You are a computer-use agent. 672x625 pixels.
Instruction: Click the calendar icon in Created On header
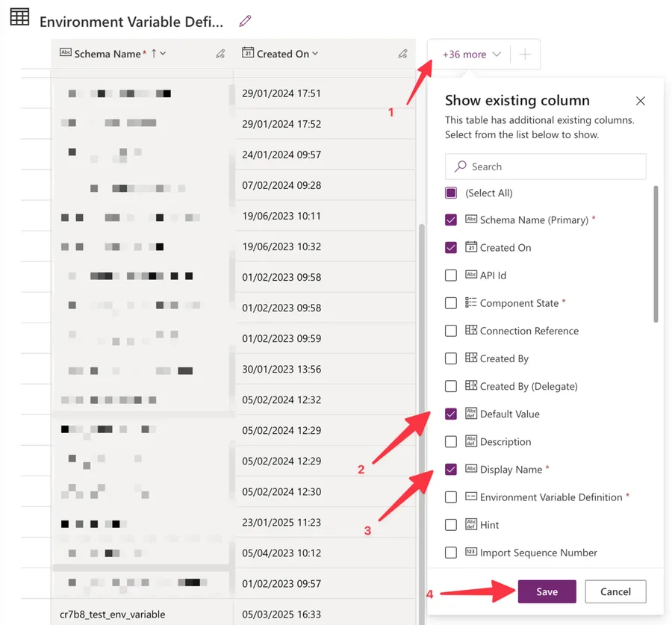tap(248, 53)
